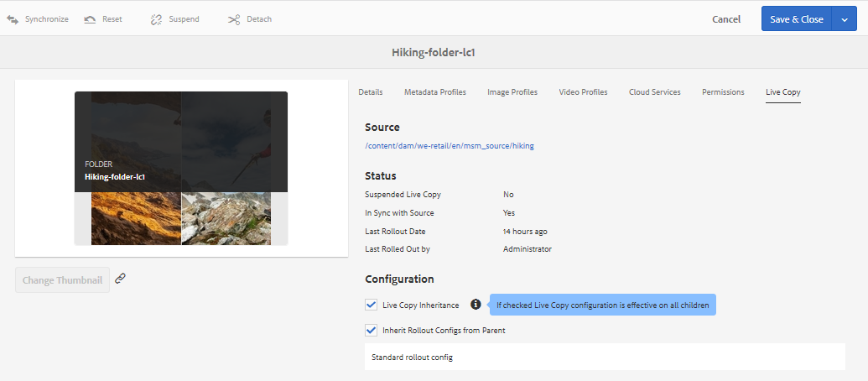
Task: Open the Image Profiles tab
Action: pyautogui.click(x=512, y=92)
